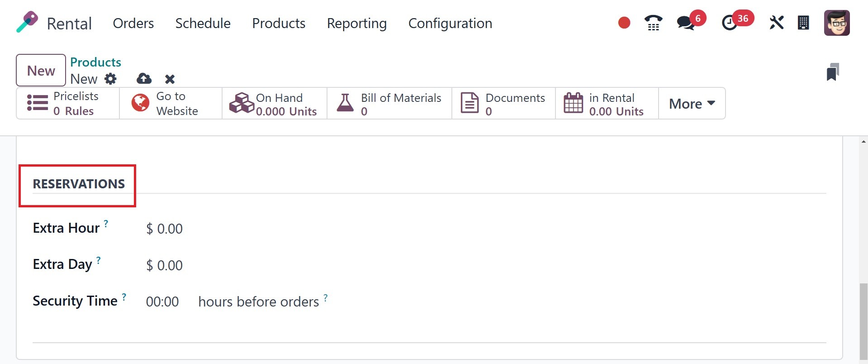Click the vertical scrollbar thumb
Viewport: 868px width, 364px height.
coord(863,321)
